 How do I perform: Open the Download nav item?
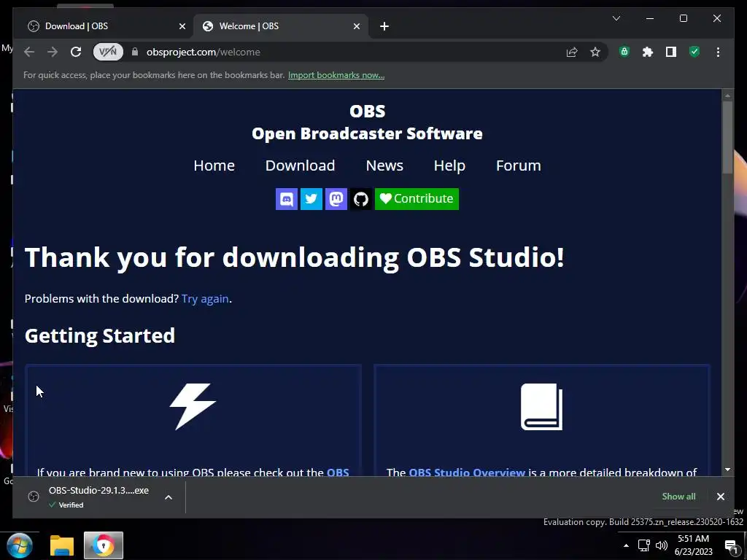(x=300, y=166)
